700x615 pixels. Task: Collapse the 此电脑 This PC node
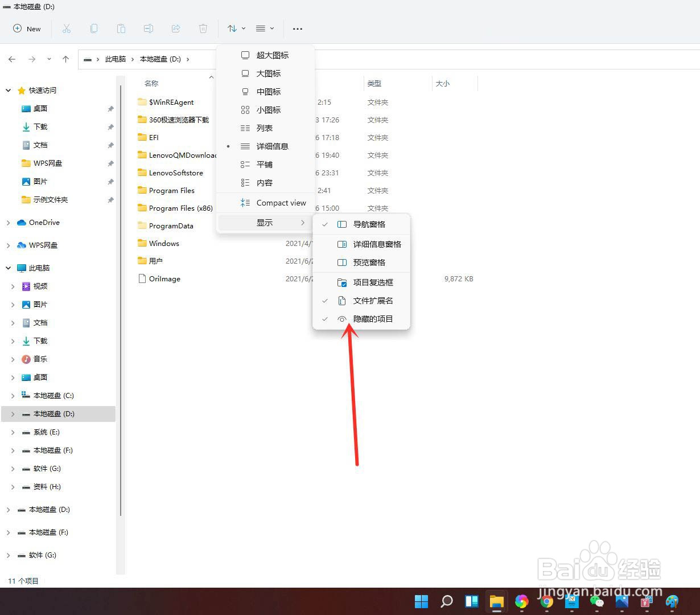point(8,268)
